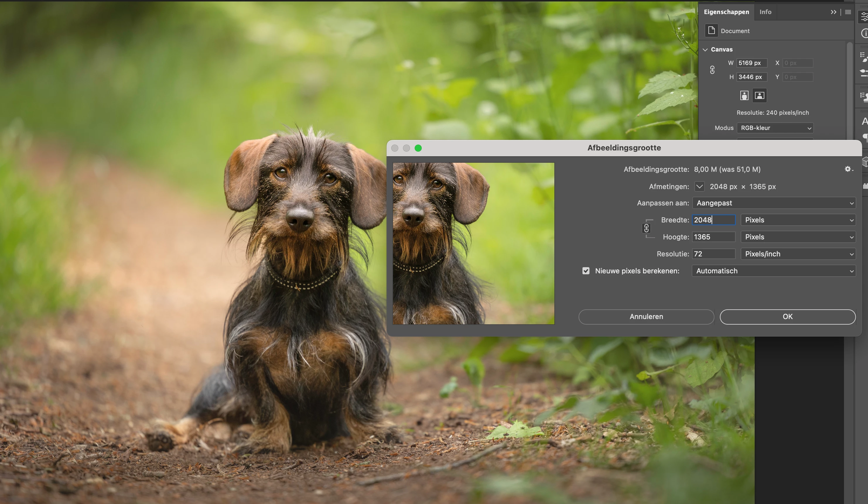This screenshot has width=868, height=504.
Task: Confirm the resize with OK
Action: pos(787,317)
